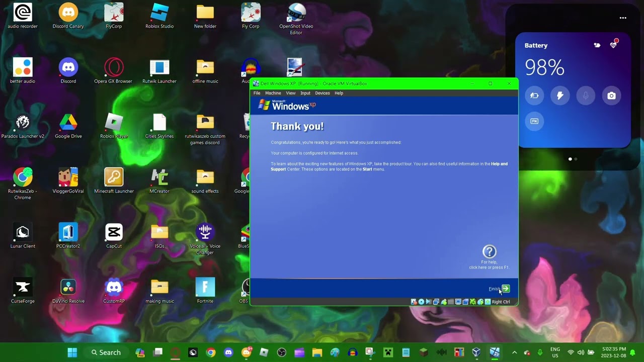Select the OpenShot Video Editor shortcut

click(x=296, y=19)
